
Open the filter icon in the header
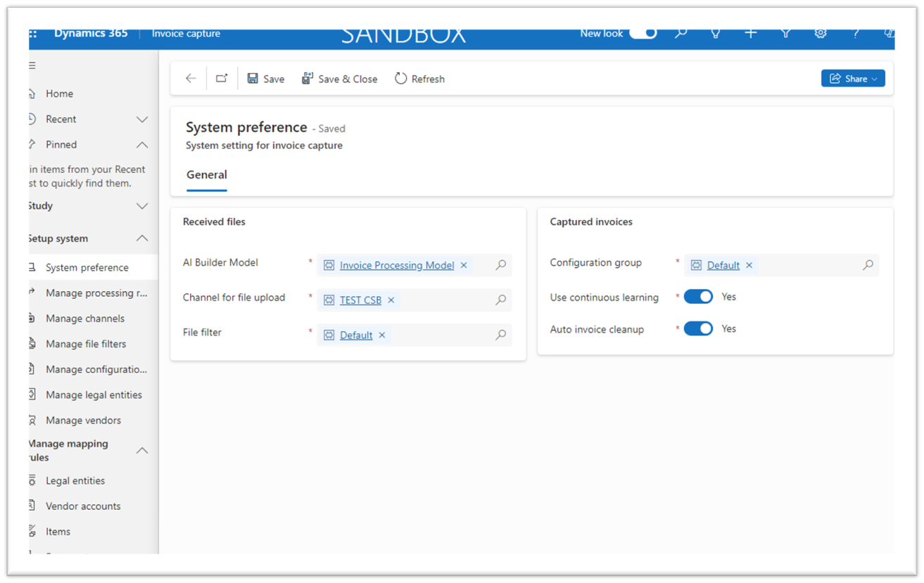point(785,32)
